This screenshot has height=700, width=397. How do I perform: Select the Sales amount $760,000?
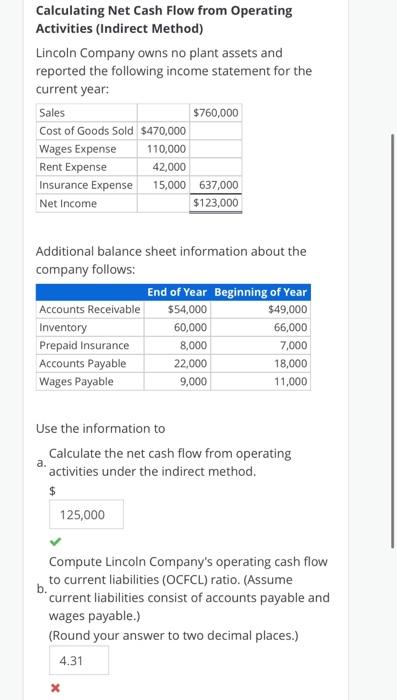(216, 112)
